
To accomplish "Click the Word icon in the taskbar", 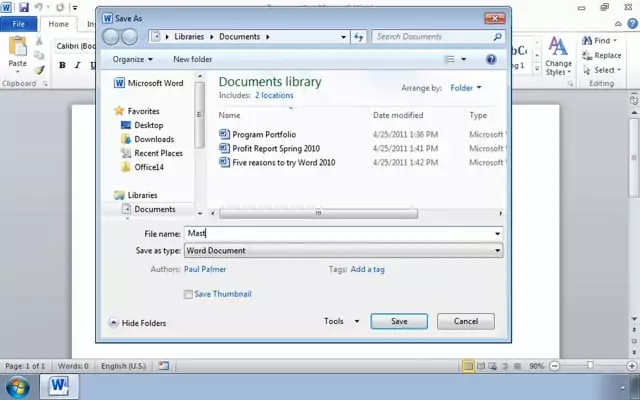I will point(59,386).
